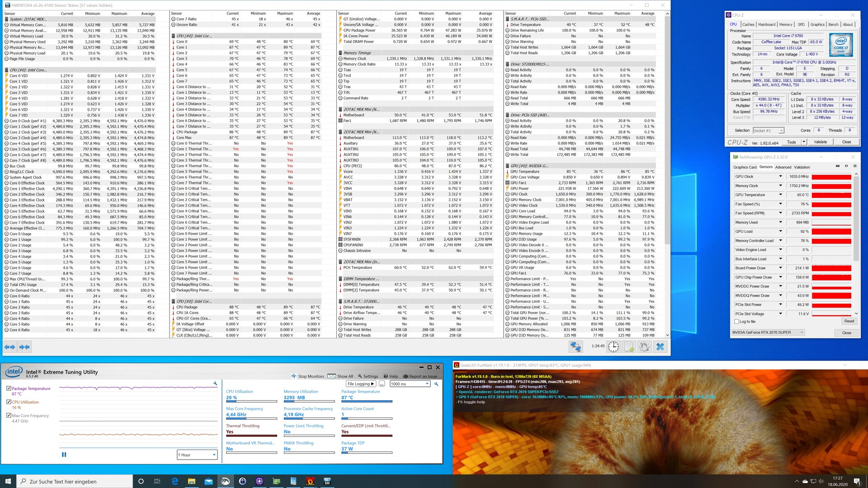Open Memory Clock sensor dropdown in GPU-Z
The image size is (868, 488).
(780, 186)
